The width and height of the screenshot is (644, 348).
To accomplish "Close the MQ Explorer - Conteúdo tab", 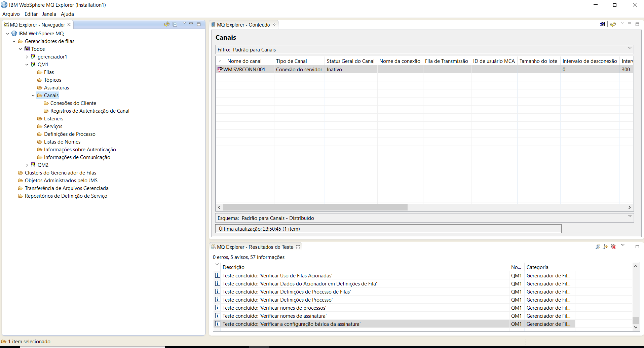I will point(274,25).
